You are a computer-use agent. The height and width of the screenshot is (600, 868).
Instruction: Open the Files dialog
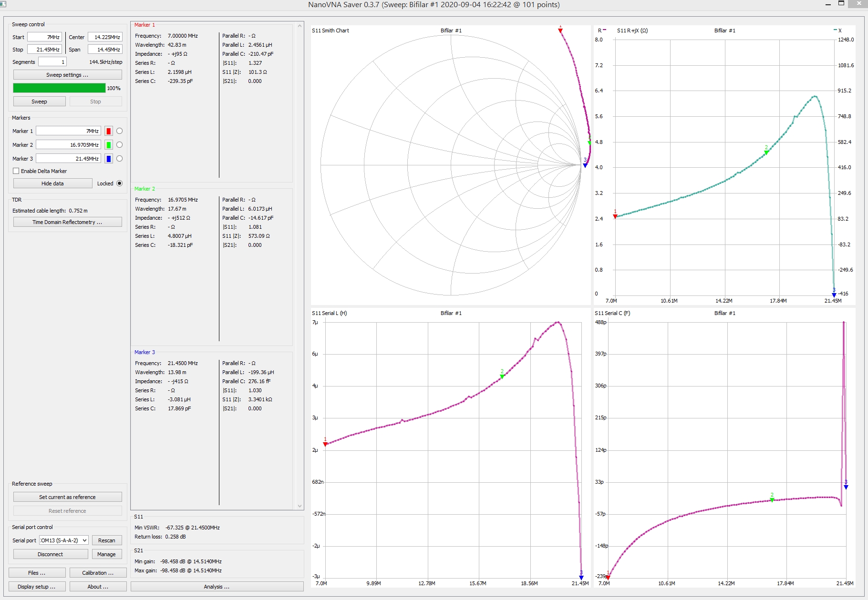click(37, 573)
